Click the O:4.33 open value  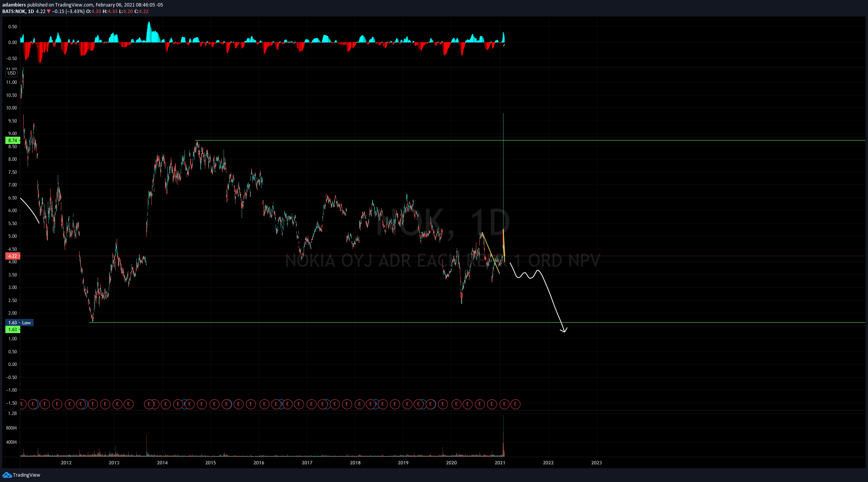[93, 11]
